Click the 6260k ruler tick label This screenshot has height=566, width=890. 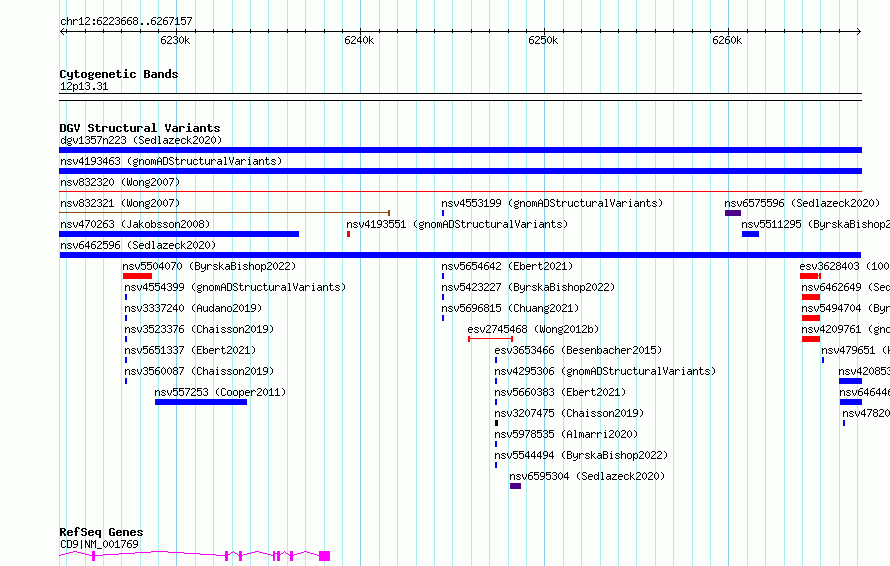click(x=727, y=40)
